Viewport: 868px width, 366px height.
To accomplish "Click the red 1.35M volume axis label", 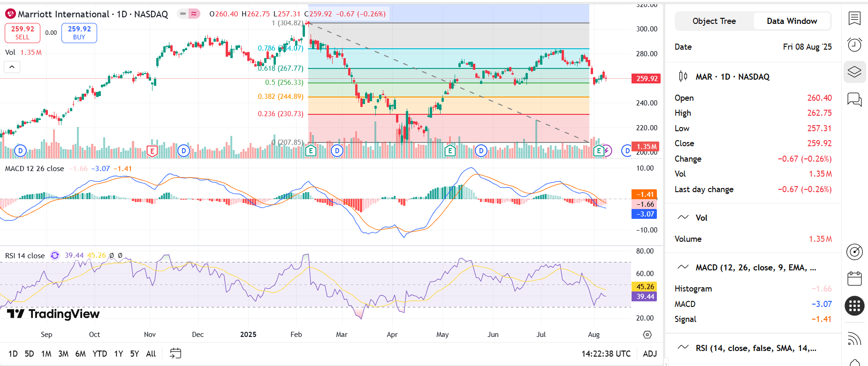I will click(x=646, y=147).
